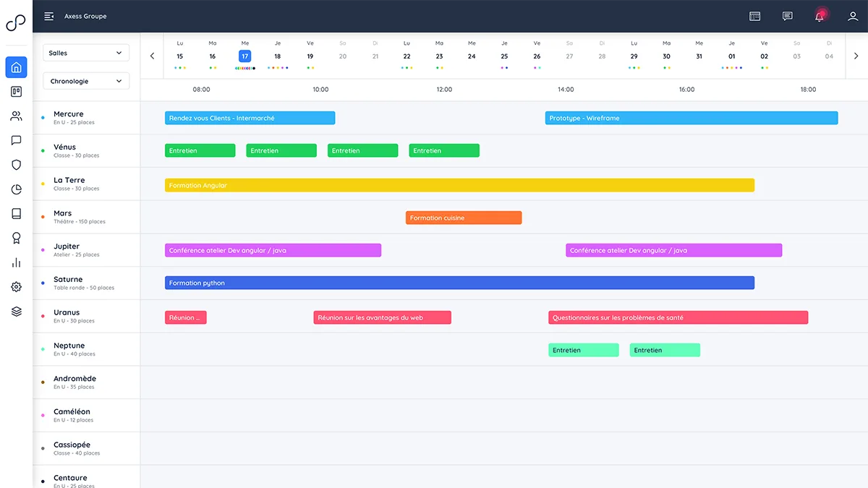Select Thursday 25 in the date strip
Viewport: 868px width, 488px height.
point(504,55)
